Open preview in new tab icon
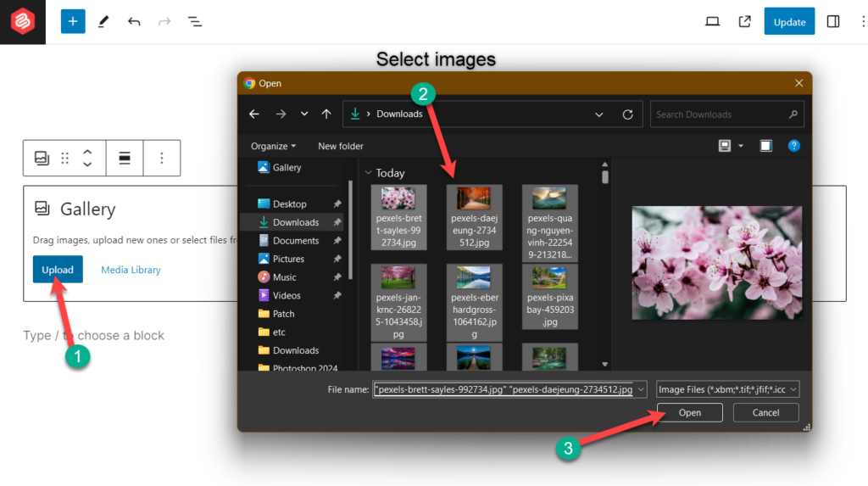 [744, 21]
